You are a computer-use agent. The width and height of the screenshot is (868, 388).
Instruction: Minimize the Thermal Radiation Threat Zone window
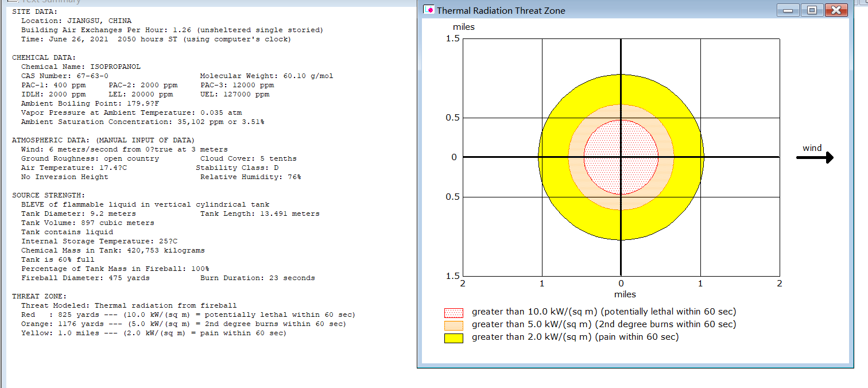click(x=788, y=10)
